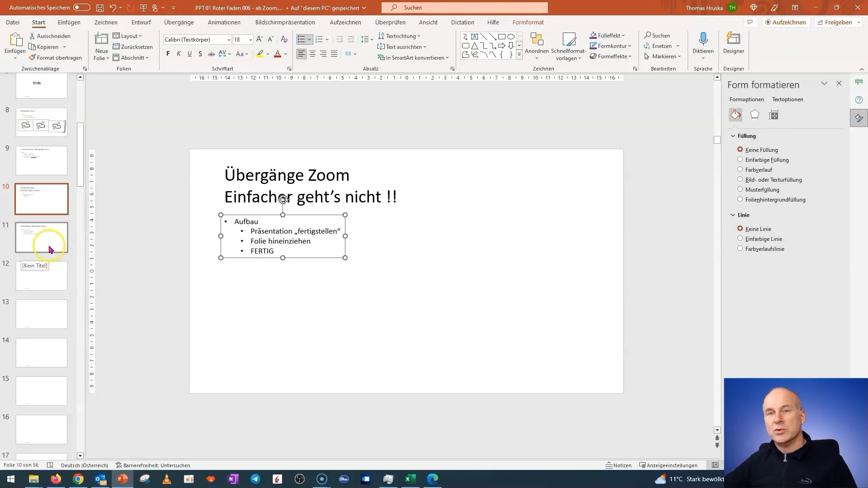868x488 pixels.
Task: Select Einfarbige Linie radio button
Action: [741, 238]
